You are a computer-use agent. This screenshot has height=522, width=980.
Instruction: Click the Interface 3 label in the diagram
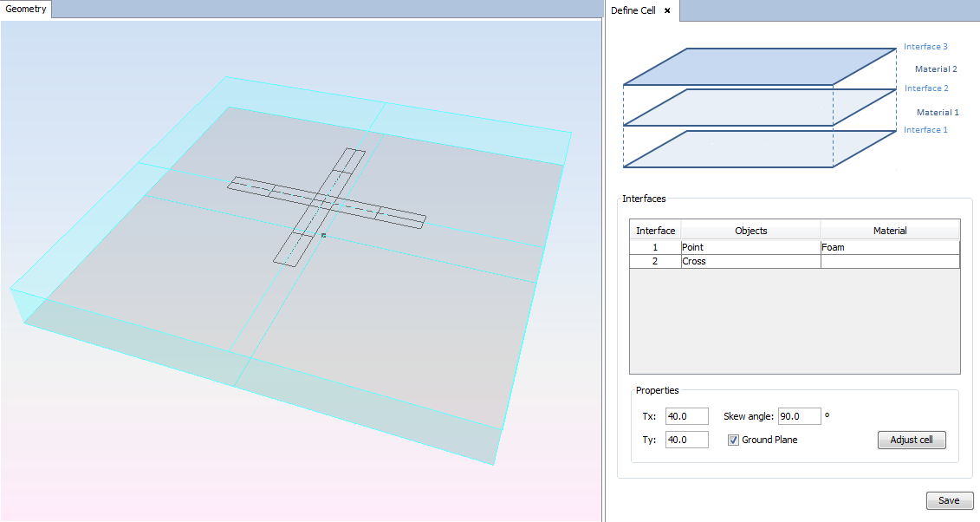(925, 47)
